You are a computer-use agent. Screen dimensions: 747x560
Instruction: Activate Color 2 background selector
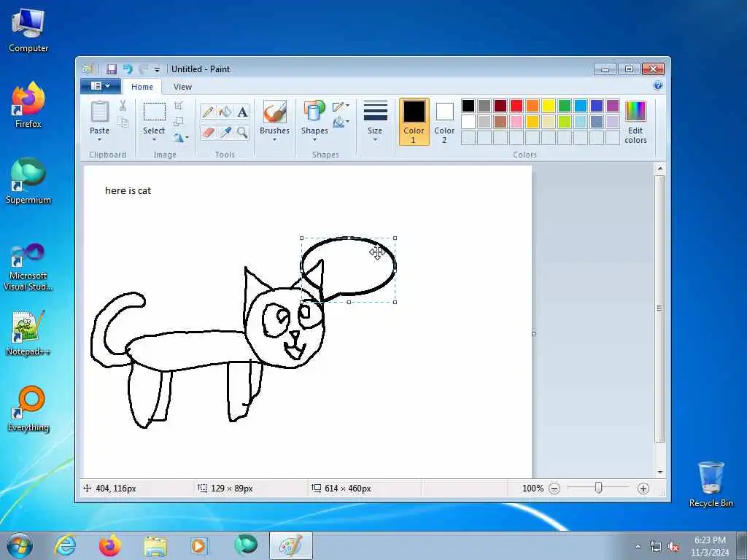(444, 122)
